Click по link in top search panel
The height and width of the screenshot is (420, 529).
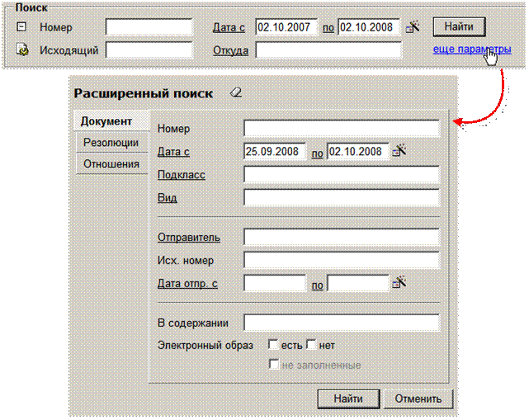[328, 28]
